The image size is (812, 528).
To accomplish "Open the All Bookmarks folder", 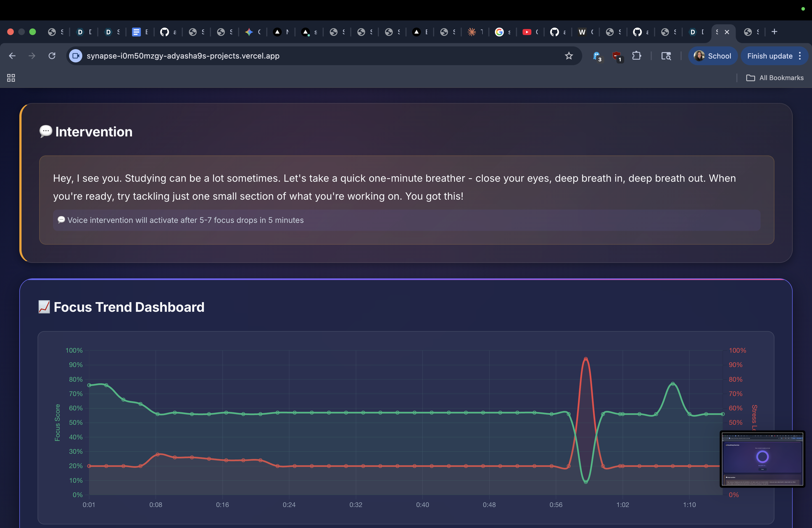I will pyautogui.click(x=775, y=78).
